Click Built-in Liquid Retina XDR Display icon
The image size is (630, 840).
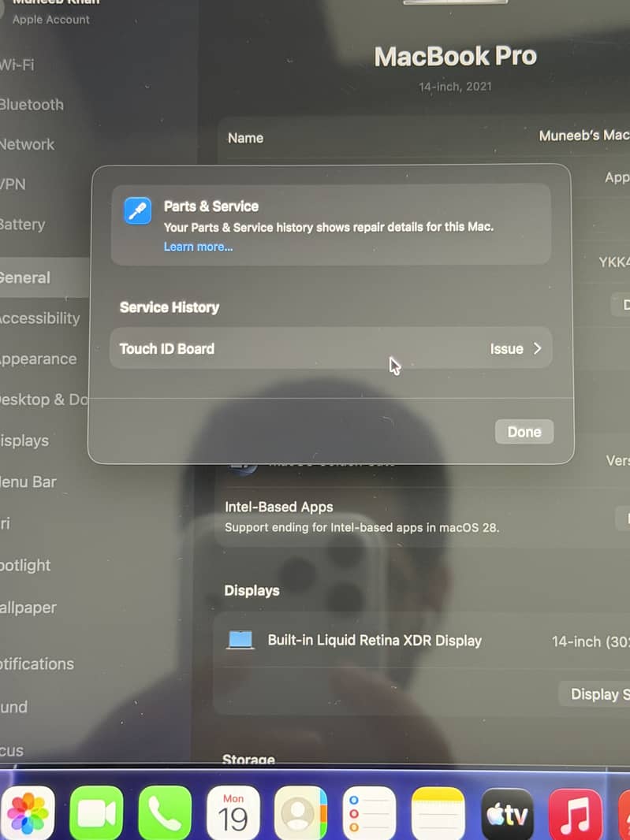(x=240, y=640)
